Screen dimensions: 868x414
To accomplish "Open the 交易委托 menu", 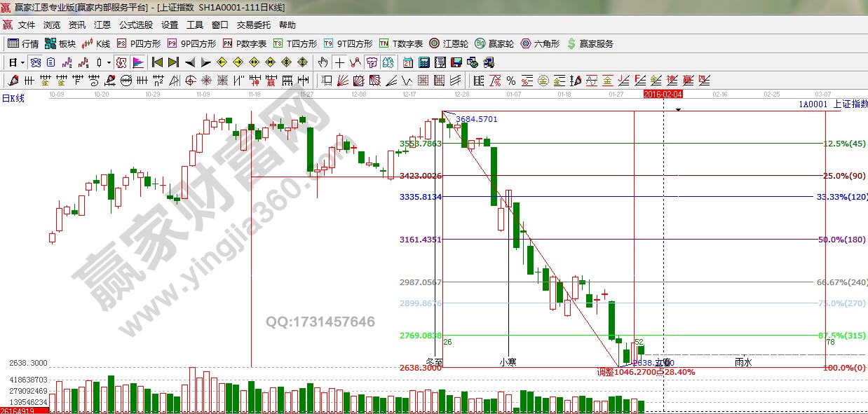I will pyautogui.click(x=253, y=25).
